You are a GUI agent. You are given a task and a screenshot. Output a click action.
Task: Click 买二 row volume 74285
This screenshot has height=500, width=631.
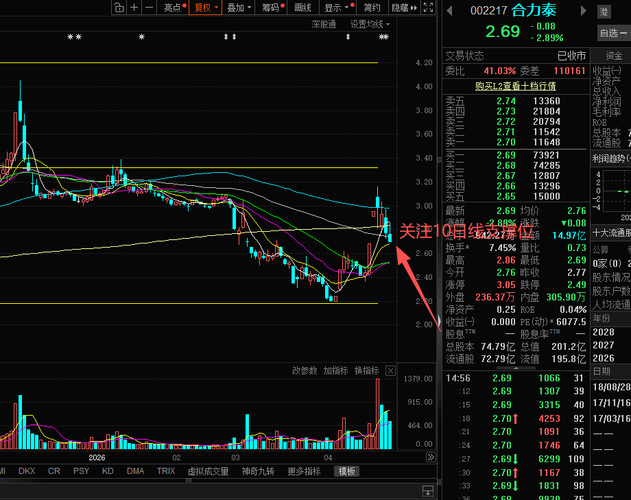pos(546,165)
